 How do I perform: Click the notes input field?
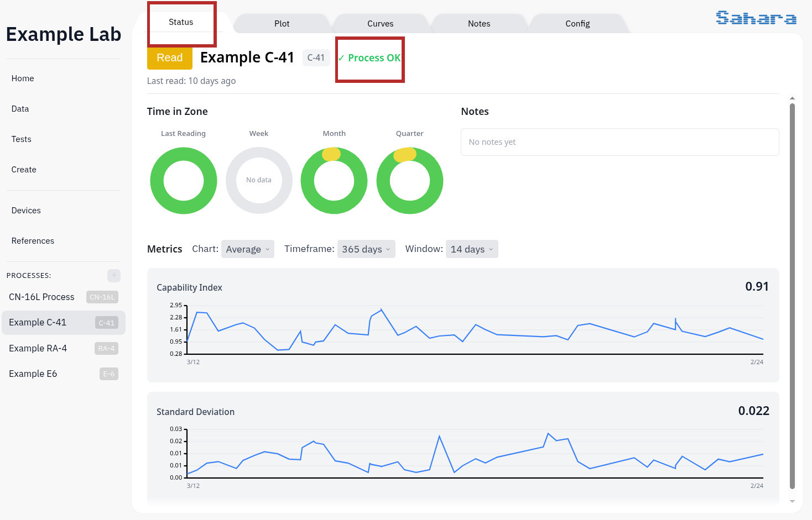tap(620, 141)
